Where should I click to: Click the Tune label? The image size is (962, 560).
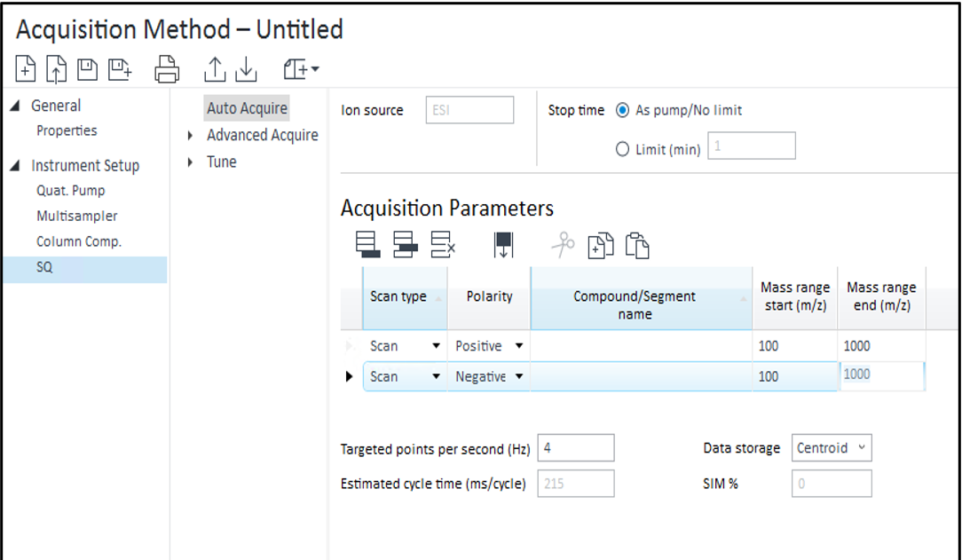[222, 162]
